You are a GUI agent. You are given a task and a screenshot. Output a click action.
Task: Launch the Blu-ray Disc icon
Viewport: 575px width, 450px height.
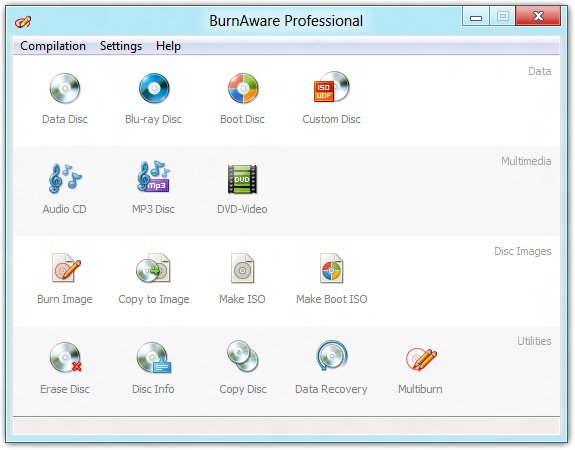[x=154, y=88]
